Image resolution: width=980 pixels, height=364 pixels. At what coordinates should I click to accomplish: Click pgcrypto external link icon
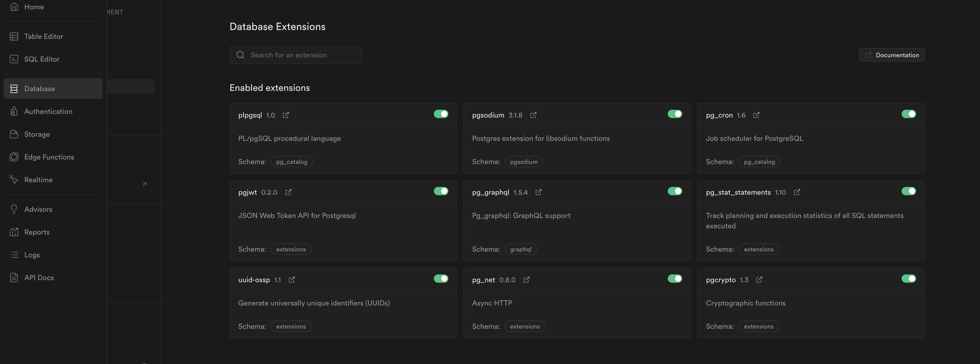(759, 280)
